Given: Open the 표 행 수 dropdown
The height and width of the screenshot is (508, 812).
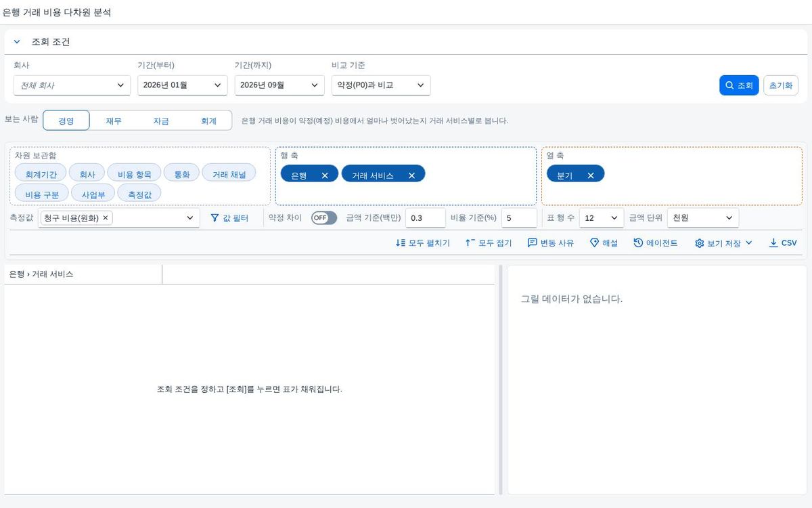Looking at the screenshot, I should (602, 218).
